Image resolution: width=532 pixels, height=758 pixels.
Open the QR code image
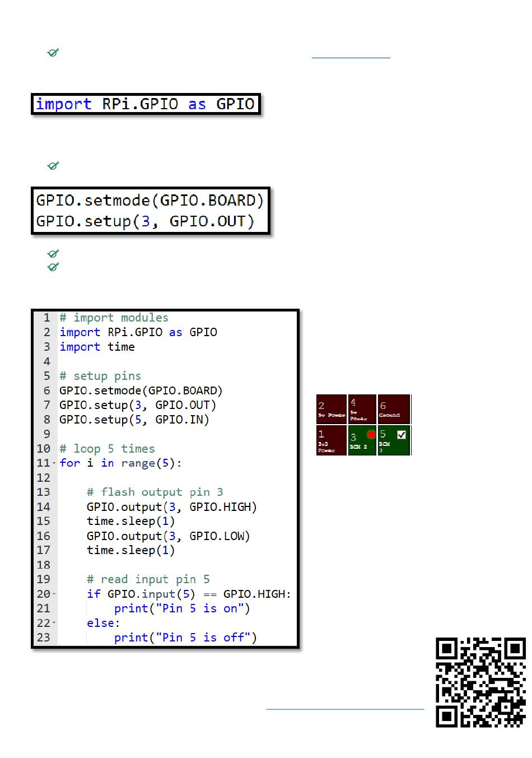481,682
